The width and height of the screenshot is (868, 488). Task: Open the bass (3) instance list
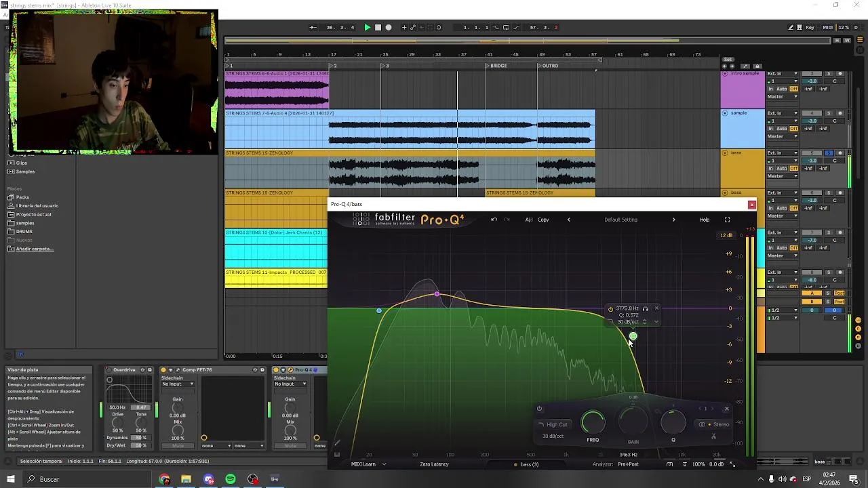point(526,464)
